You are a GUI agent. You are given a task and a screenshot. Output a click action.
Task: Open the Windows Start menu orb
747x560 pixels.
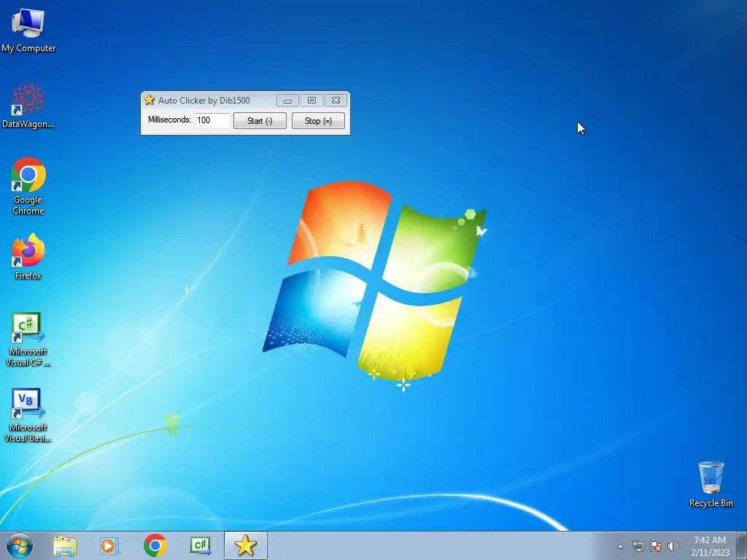pos(20,545)
